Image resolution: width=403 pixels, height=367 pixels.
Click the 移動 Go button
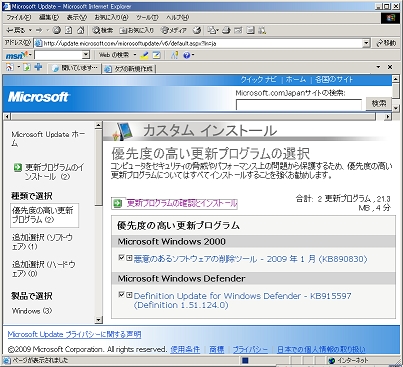[386, 43]
